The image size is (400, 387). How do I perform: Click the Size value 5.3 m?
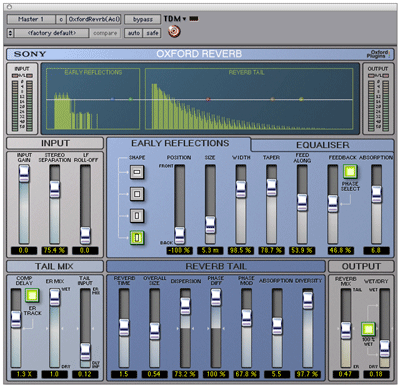210,250
